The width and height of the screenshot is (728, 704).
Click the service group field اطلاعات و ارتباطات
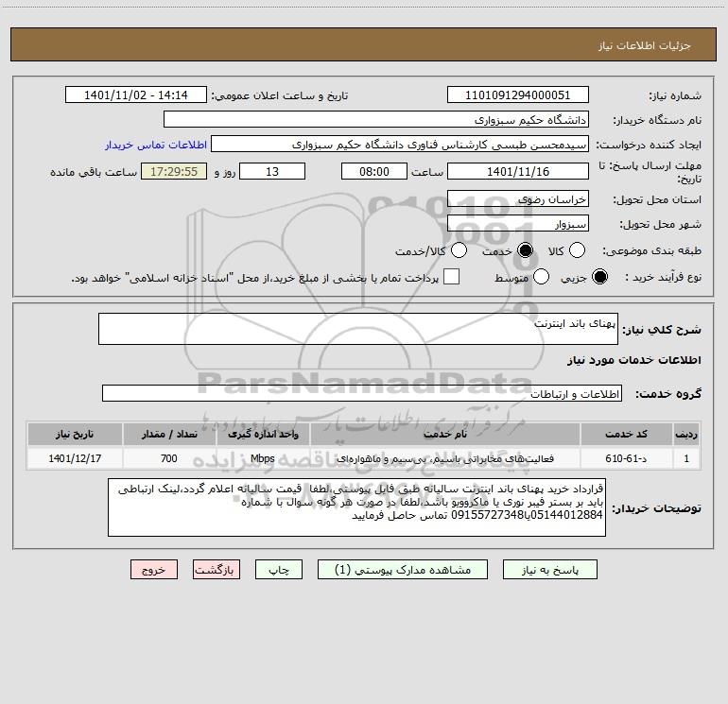[362, 393]
